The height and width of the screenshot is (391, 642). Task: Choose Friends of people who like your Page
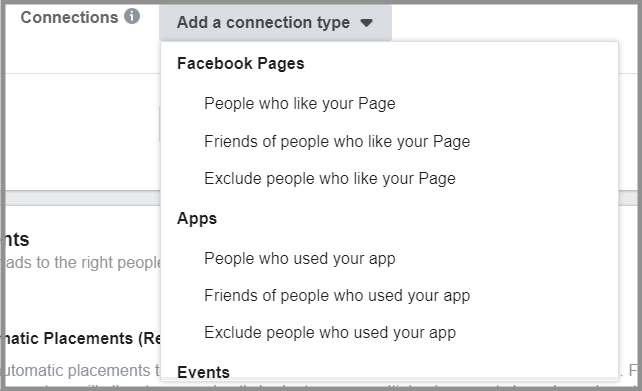[x=337, y=142]
